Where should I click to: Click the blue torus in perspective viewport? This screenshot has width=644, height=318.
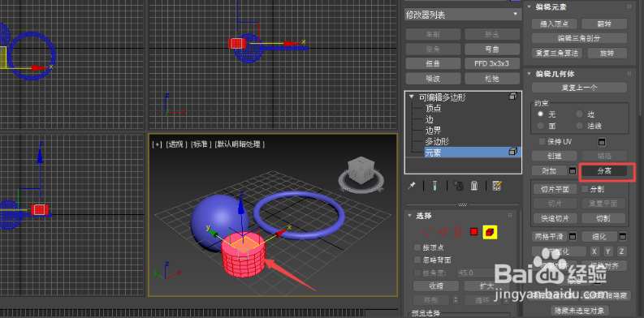click(299, 216)
